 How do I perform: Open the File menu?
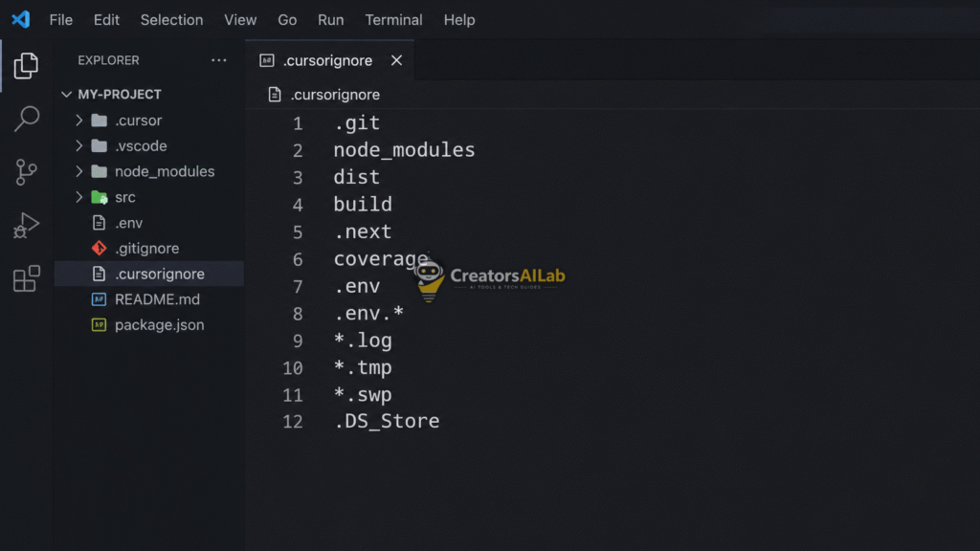click(60, 20)
